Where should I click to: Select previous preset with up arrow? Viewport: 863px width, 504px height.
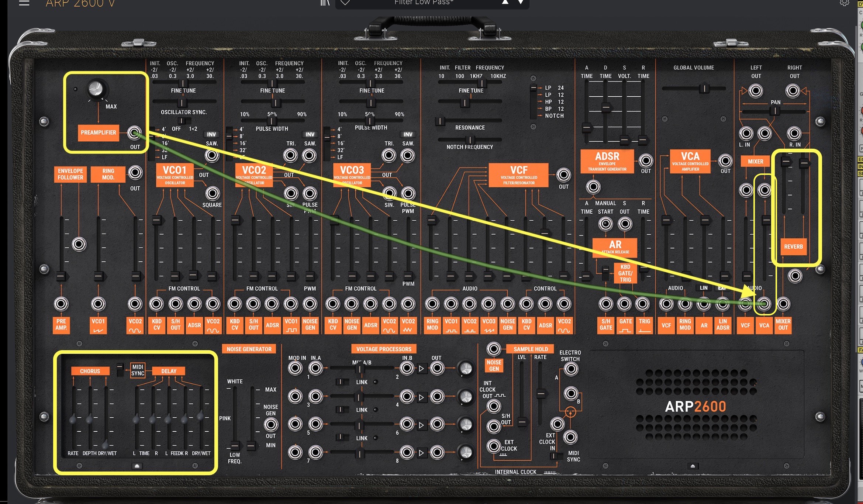505,2
